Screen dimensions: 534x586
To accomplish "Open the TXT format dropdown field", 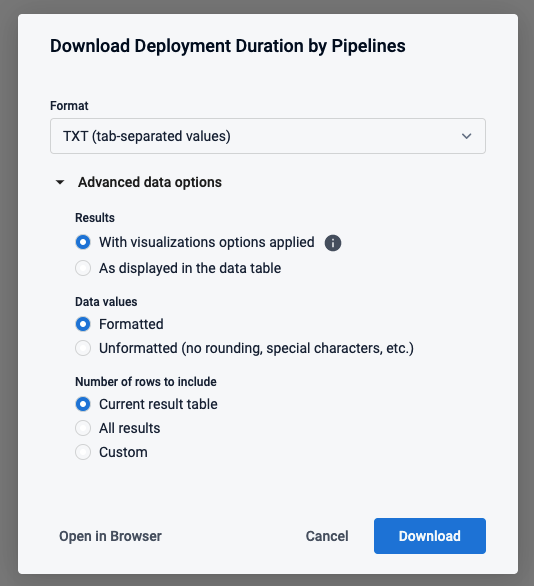I will [x=268, y=136].
